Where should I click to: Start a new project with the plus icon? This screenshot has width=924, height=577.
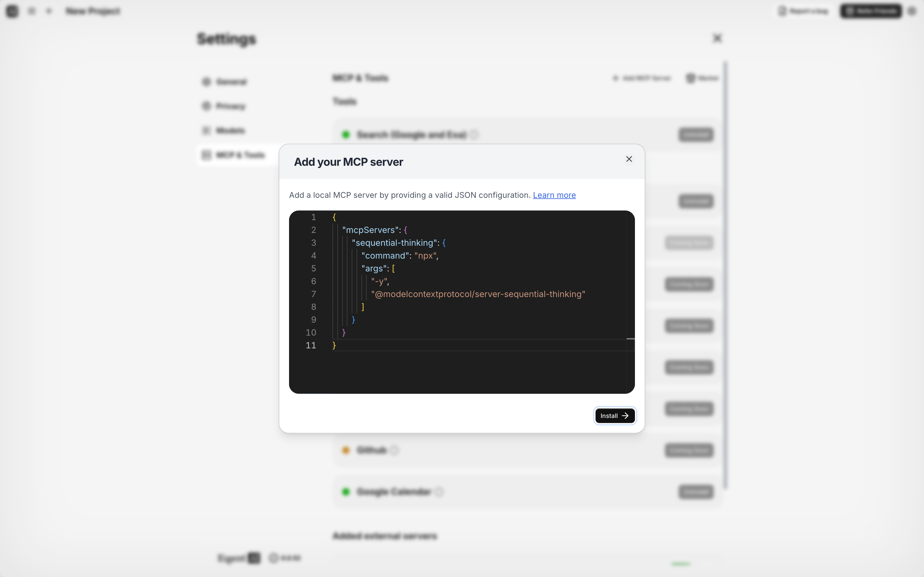49,11
